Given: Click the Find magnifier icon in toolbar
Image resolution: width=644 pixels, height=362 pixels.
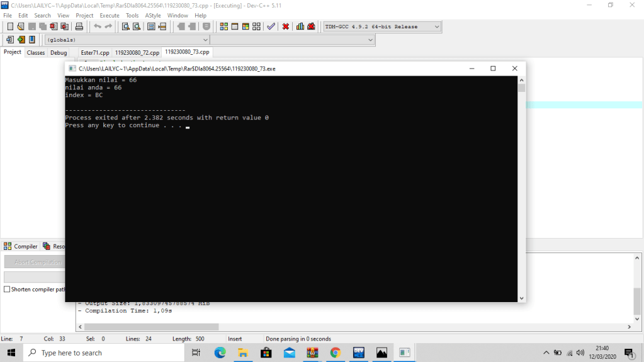Looking at the screenshot, I should click(125, 26).
